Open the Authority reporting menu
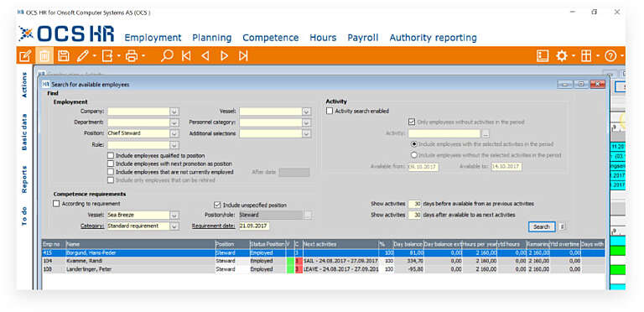This screenshot has height=312, width=644. point(434,38)
